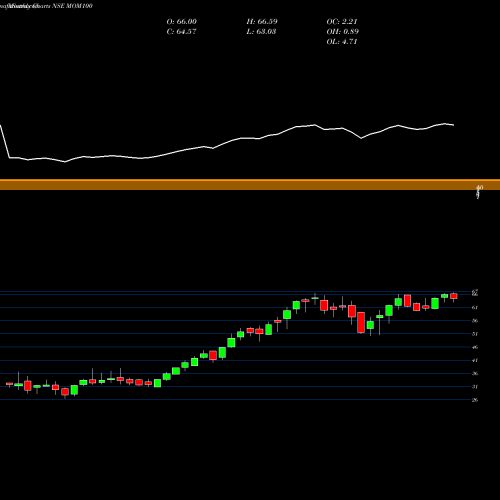Click the '41' price axis label

[x=475, y=360]
